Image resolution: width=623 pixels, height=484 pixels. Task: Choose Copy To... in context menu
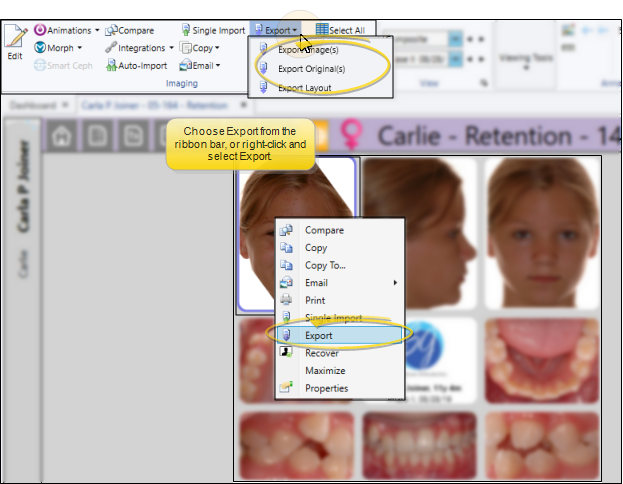click(x=325, y=265)
